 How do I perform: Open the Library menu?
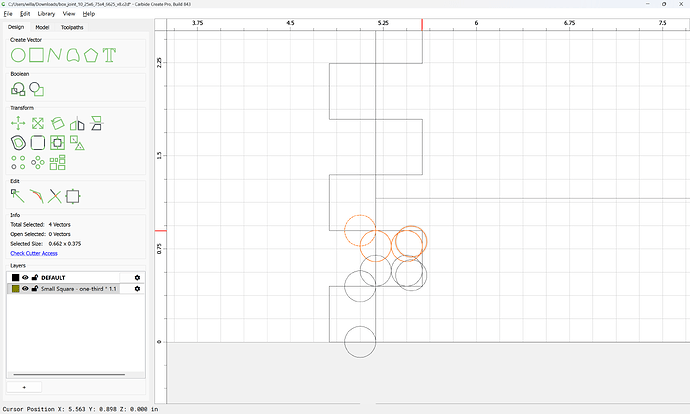[x=46, y=14]
